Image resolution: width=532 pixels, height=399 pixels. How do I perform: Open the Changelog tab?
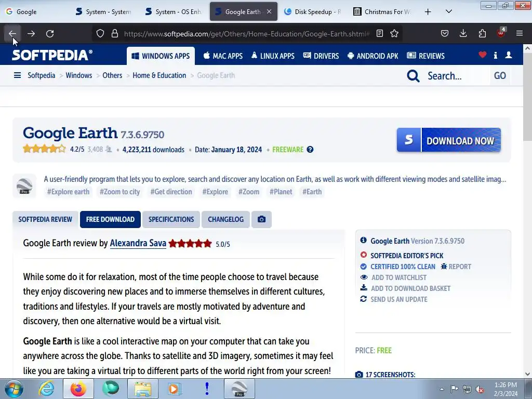tap(225, 219)
